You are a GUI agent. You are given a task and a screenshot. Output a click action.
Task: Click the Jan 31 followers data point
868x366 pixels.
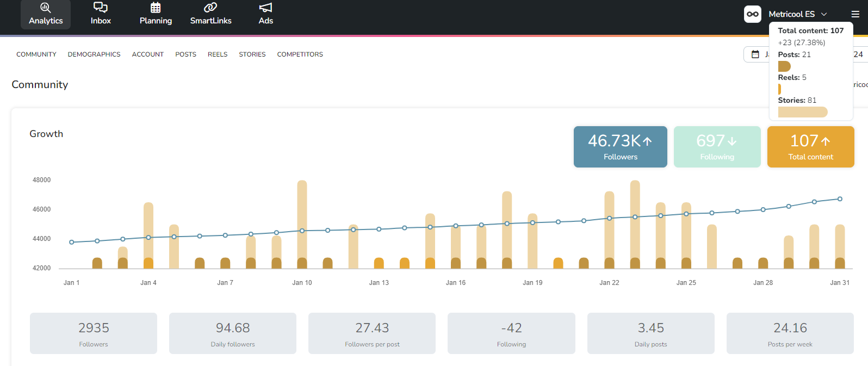click(x=840, y=199)
